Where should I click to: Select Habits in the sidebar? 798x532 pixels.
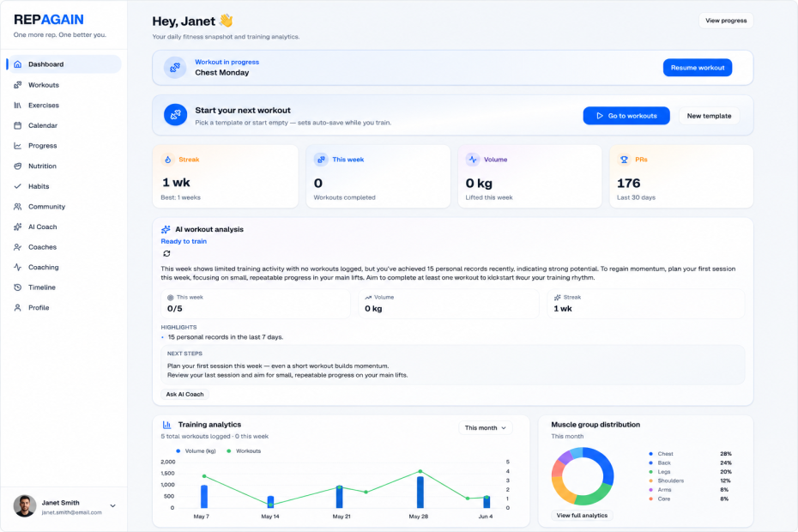[64, 186]
